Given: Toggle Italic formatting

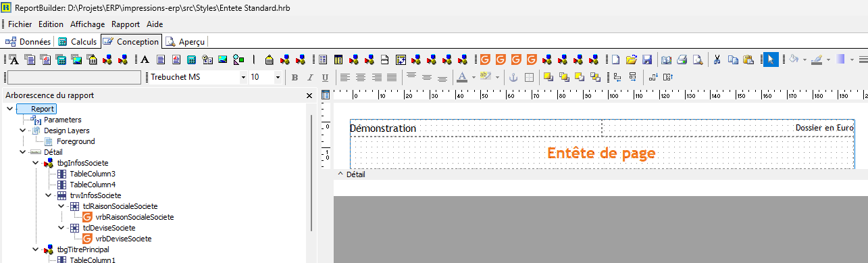Looking at the screenshot, I should pos(310,77).
